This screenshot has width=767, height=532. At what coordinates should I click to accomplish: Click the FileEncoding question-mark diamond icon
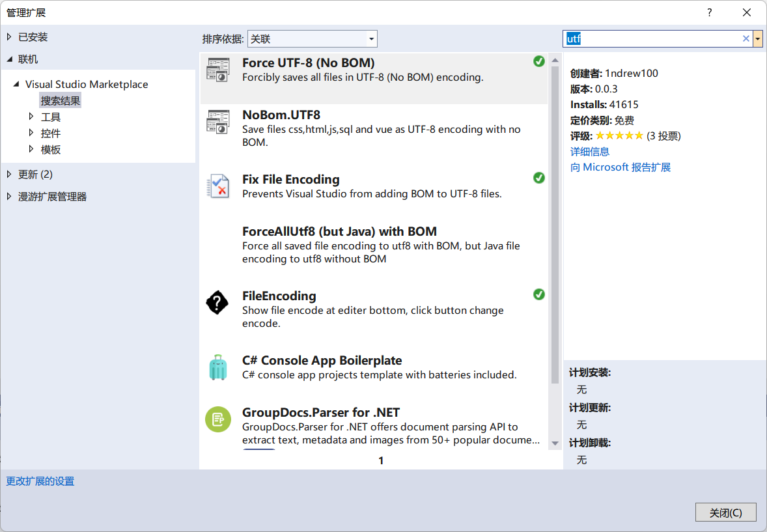tap(217, 302)
